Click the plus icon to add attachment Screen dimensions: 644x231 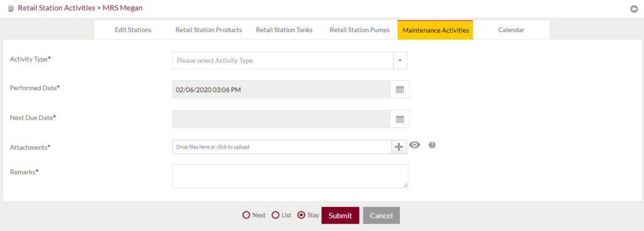pyautogui.click(x=399, y=147)
